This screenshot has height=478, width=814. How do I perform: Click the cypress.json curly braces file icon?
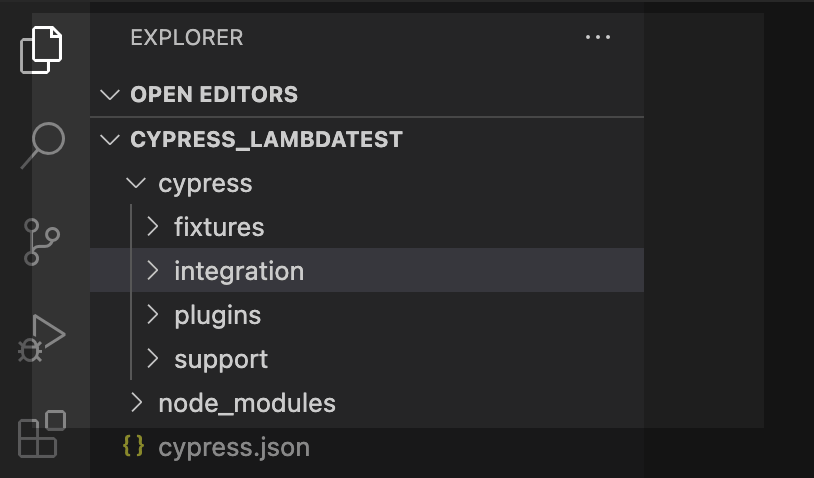click(x=132, y=446)
